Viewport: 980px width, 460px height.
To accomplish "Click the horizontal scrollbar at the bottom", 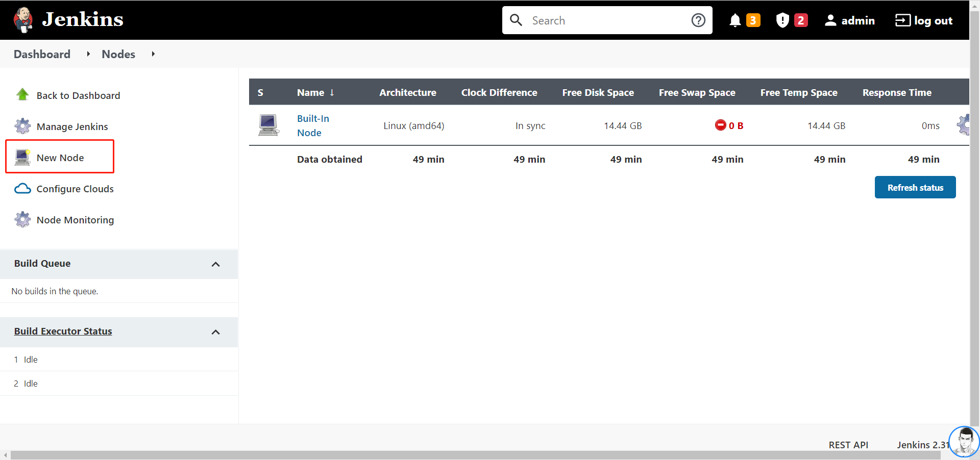I will click(475, 455).
